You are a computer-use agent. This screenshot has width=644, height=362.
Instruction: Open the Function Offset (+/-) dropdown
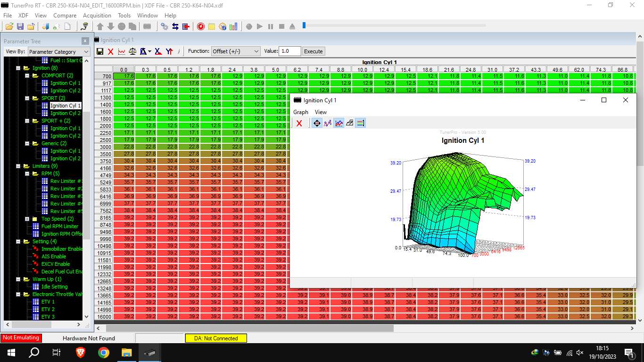tap(236, 51)
